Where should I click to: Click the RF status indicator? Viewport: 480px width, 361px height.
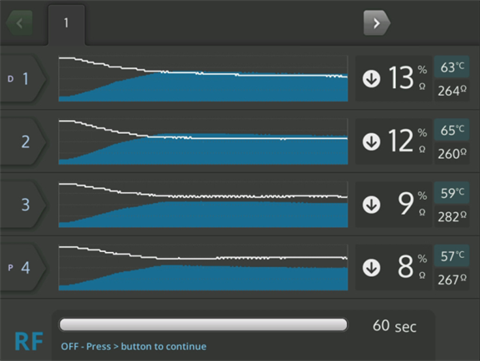[x=29, y=341]
